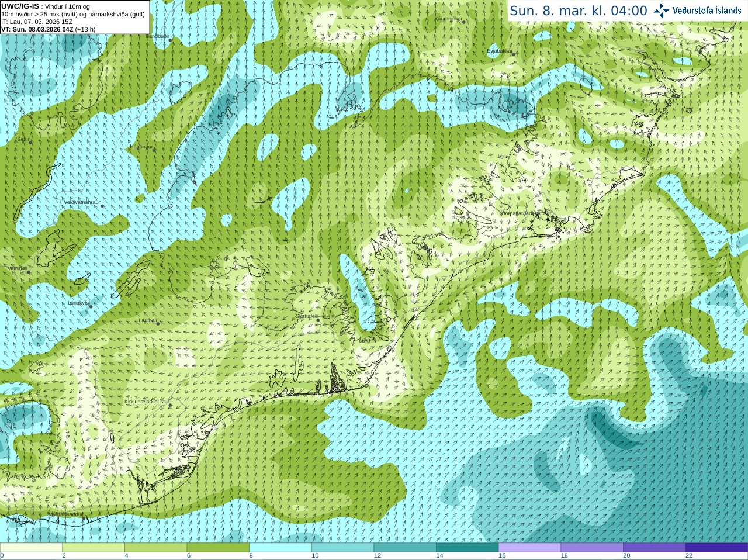Click the Veðurstofa Íslands snowflake logo icon

(662, 11)
